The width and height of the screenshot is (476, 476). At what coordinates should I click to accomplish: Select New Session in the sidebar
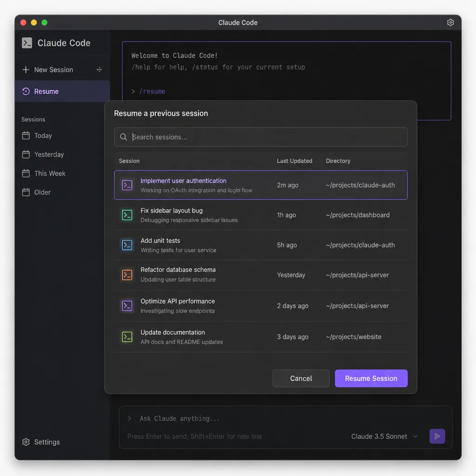click(x=62, y=70)
